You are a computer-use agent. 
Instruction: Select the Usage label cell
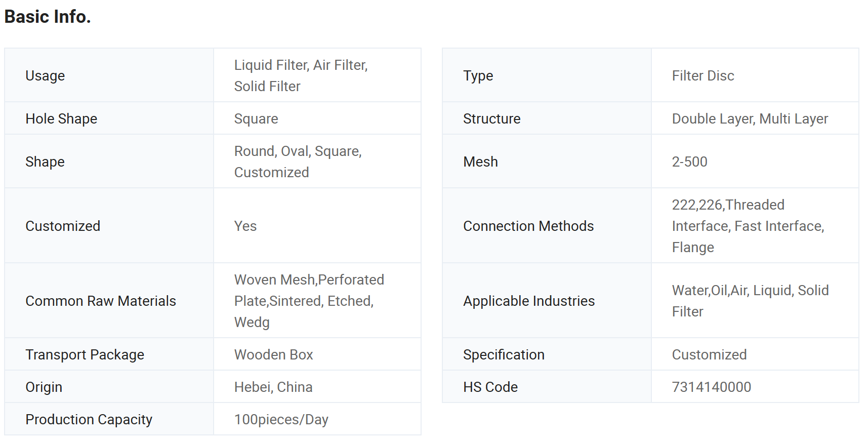click(109, 75)
